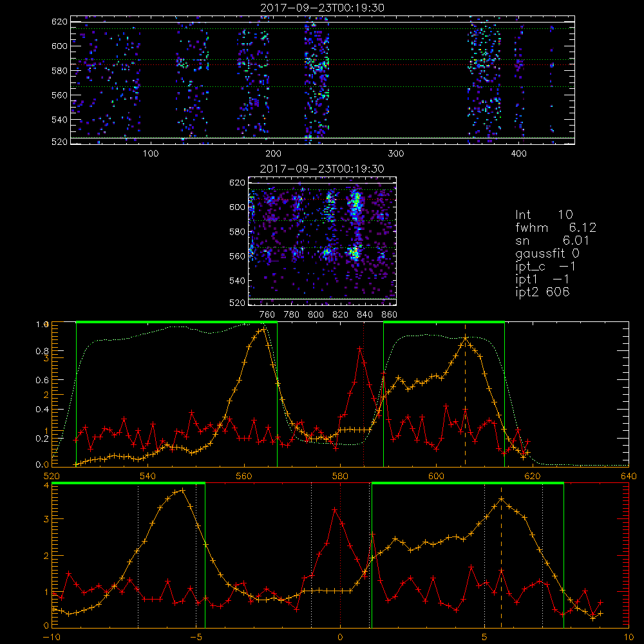Image resolution: width=644 pixels, height=644 pixels.
Task: Click the red central peak in bottom plot
Action: (x=335, y=509)
